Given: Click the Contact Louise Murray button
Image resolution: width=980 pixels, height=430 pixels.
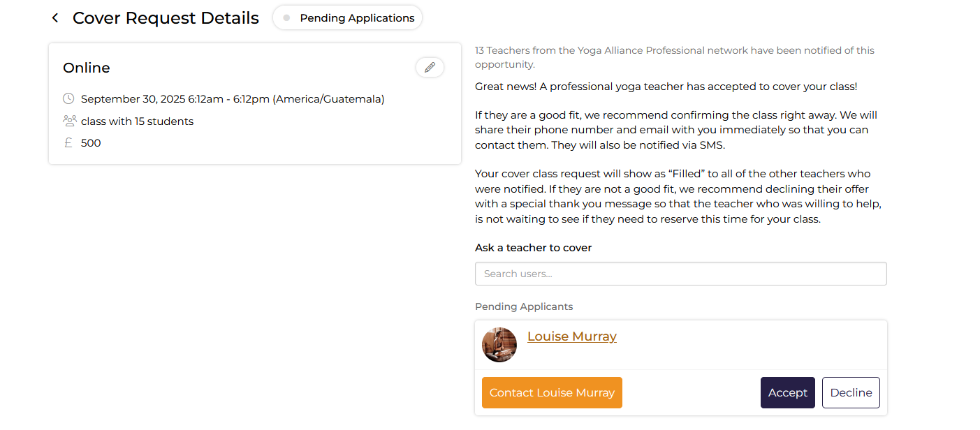Looking at the screenshot, I should pos(552,392).
